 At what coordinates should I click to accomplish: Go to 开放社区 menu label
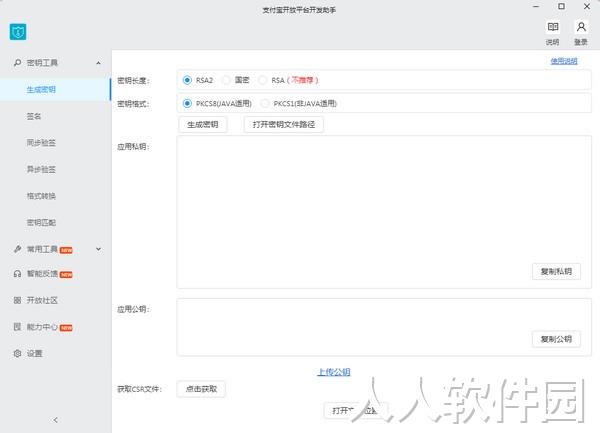[42, 300]
